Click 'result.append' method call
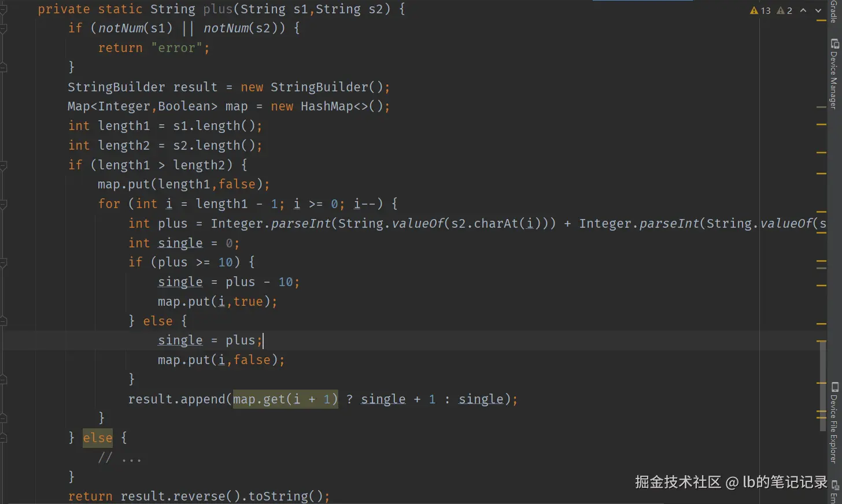The width and height of the screenshot is (842, 504). 176,399
